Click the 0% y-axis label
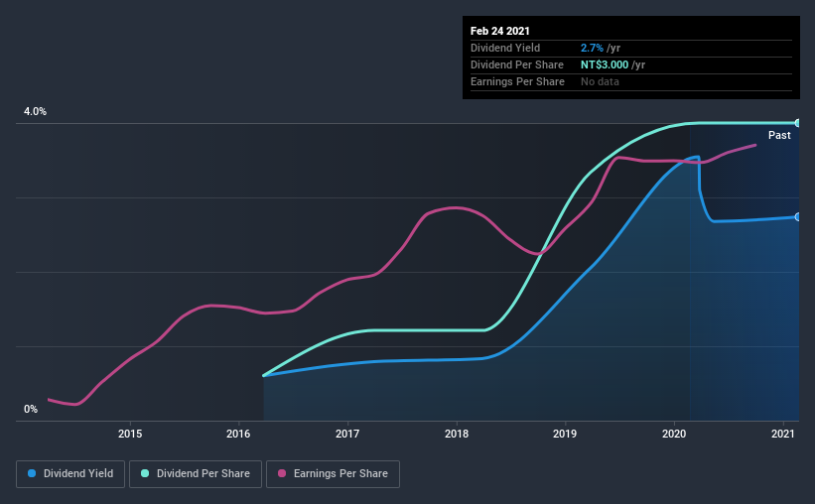The image size is (815, 504). (31, 410)
